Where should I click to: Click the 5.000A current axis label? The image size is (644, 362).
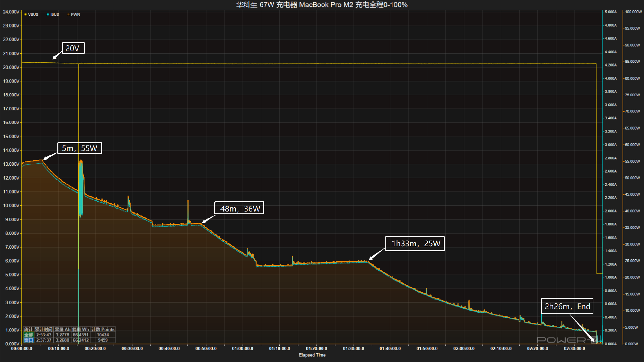click(x=610, y=12)
